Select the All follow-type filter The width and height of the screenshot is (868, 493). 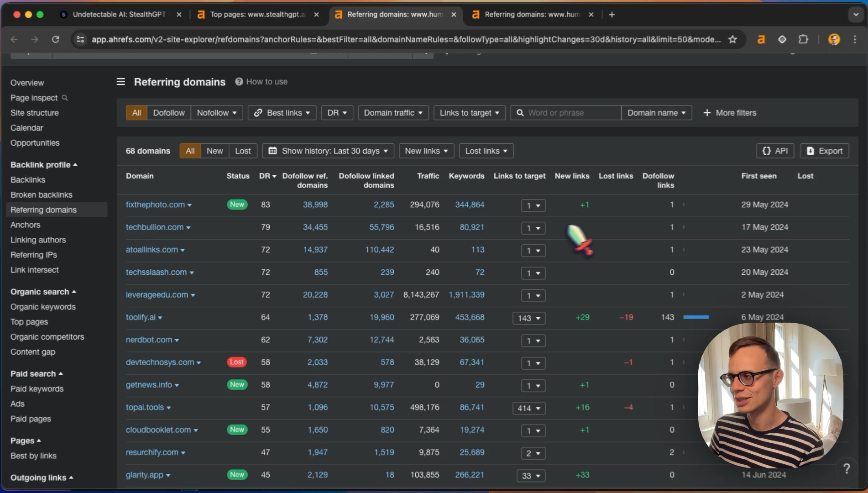(136, 113)
